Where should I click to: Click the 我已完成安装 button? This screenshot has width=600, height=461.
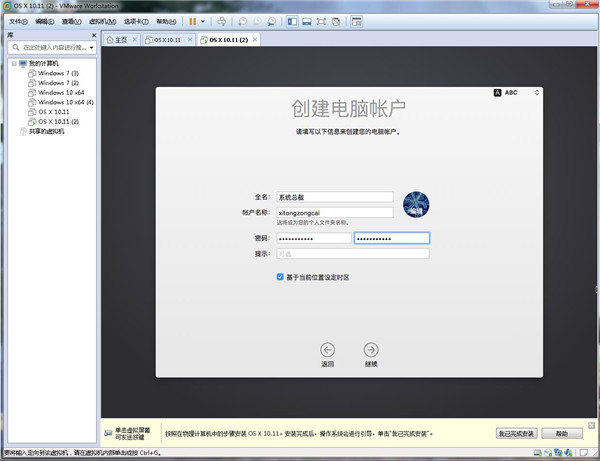[517, 433]
